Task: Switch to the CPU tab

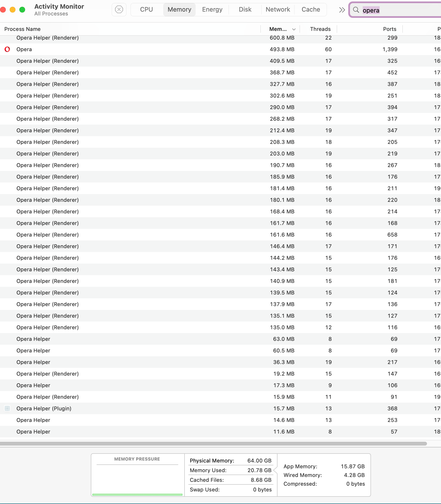Action: [x=146, y=10]
